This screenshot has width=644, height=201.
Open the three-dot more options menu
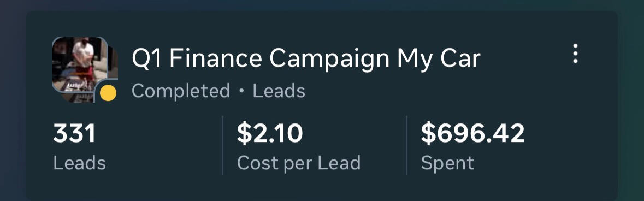pyautogui.click(x=575, y=54)
